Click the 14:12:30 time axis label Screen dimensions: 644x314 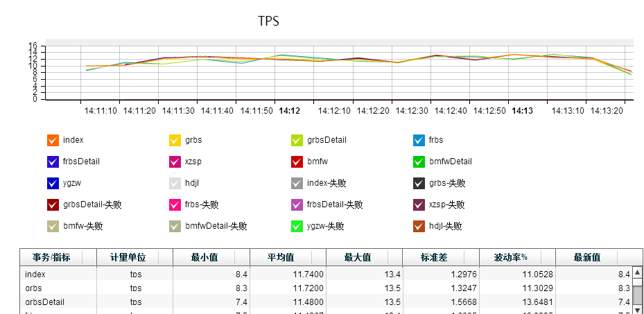[x=412, y=111]
